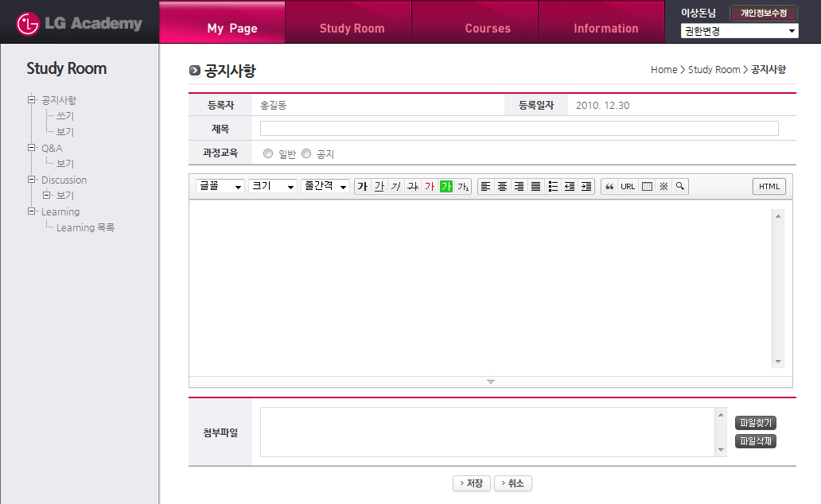The height and width of the screenshot is (504, 821).
Task: Click the 저장 save button
Action: 471,483
